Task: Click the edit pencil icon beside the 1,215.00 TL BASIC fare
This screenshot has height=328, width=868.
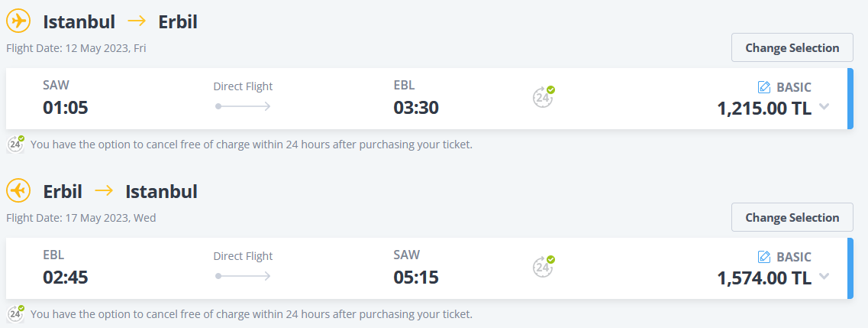Action: click(x=764, y=87)
